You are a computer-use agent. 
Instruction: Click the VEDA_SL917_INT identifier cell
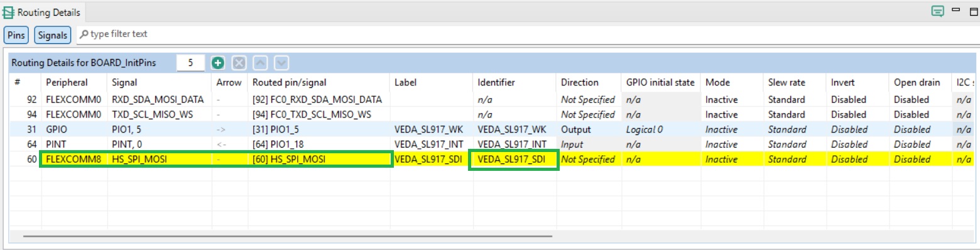(515, 144)
